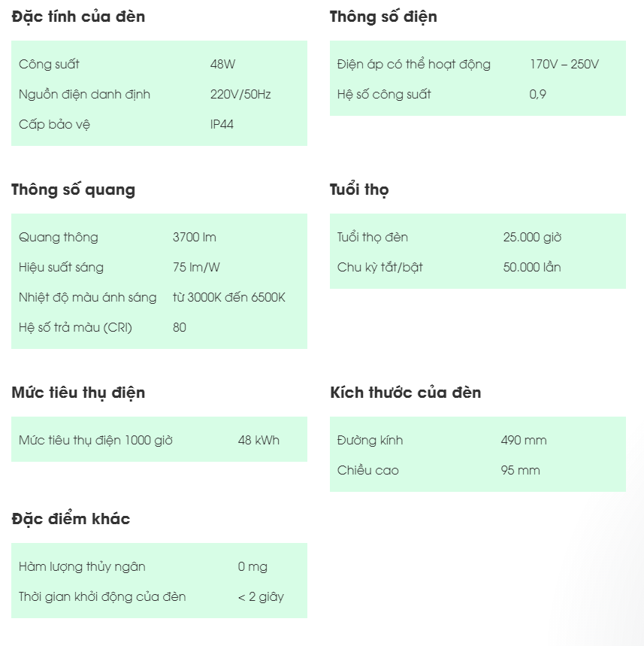Screen dimensions: 644x646
Task: Click the 'Mức tiêu thụ điện' heading
Action: tap(78, 393)
